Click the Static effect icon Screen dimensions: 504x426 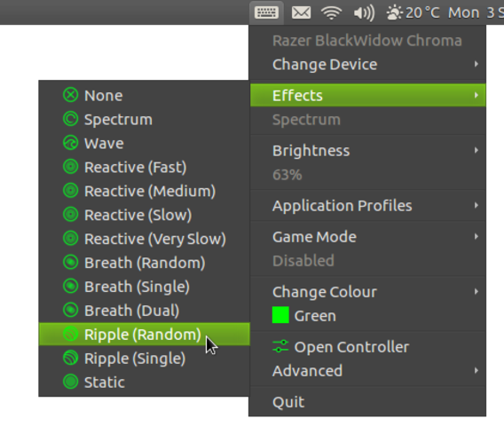pos(71,382)
